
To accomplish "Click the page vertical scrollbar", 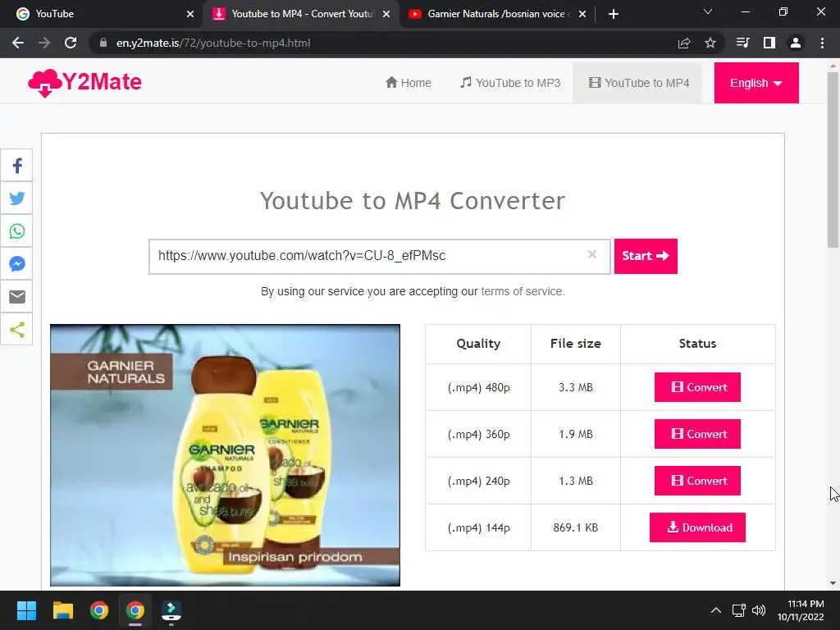I will tap(833, 161).
